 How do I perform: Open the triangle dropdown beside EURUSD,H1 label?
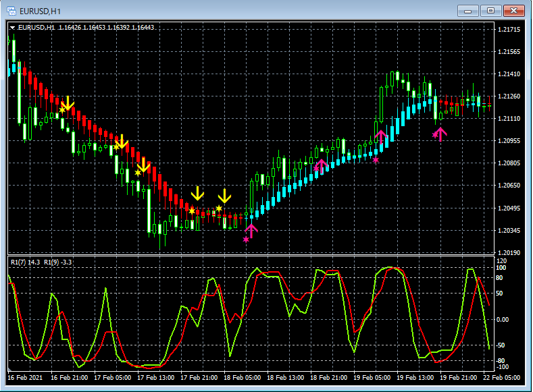pos(13,28)
